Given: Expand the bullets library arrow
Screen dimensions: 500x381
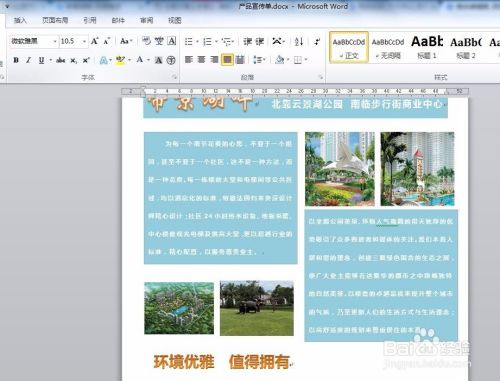Looking at the screenshot, I should (x=197, y=41).
